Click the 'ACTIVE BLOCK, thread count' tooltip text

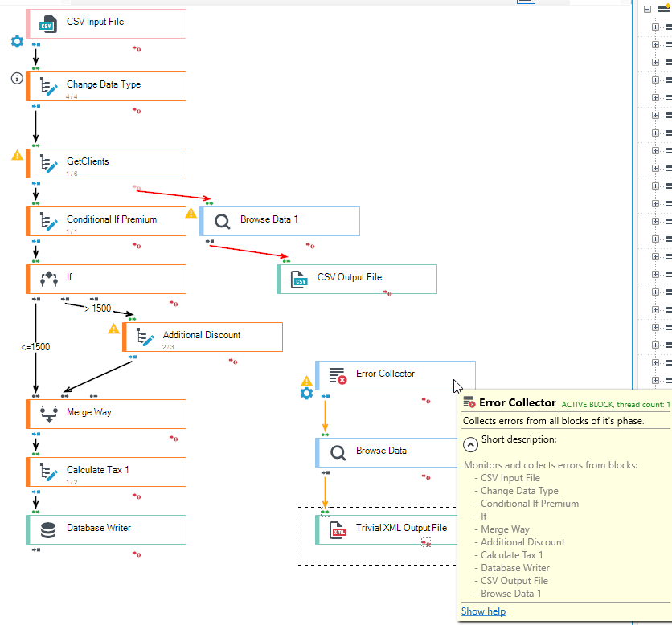coord(616,404)
